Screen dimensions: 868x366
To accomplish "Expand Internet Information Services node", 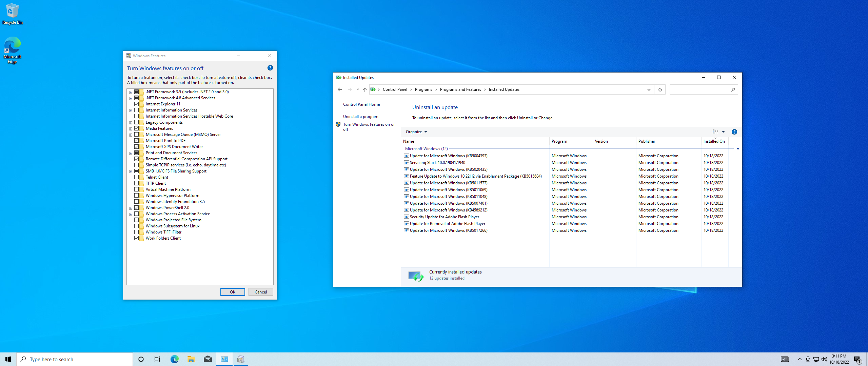I will [131, 110].
